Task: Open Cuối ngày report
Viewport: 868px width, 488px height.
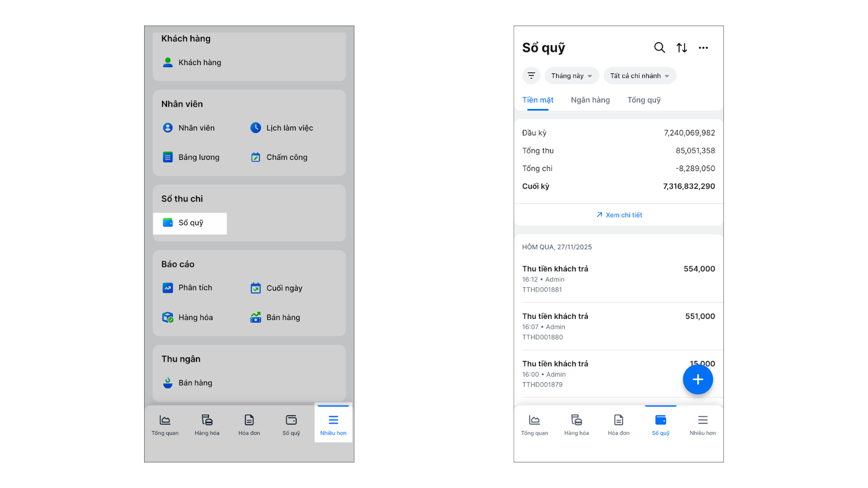Action: pos(277,288)
